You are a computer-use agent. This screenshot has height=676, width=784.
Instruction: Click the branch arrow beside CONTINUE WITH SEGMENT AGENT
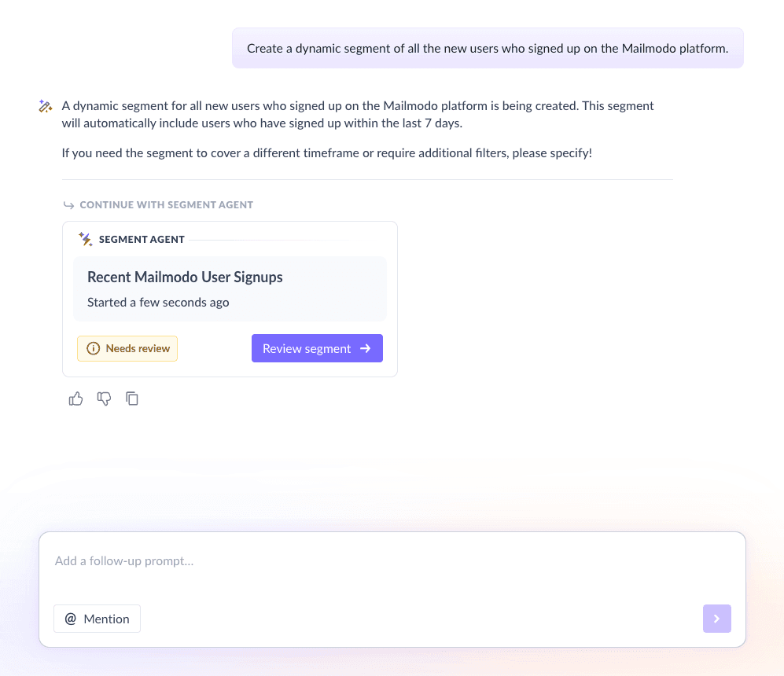(x=68, y=204)
